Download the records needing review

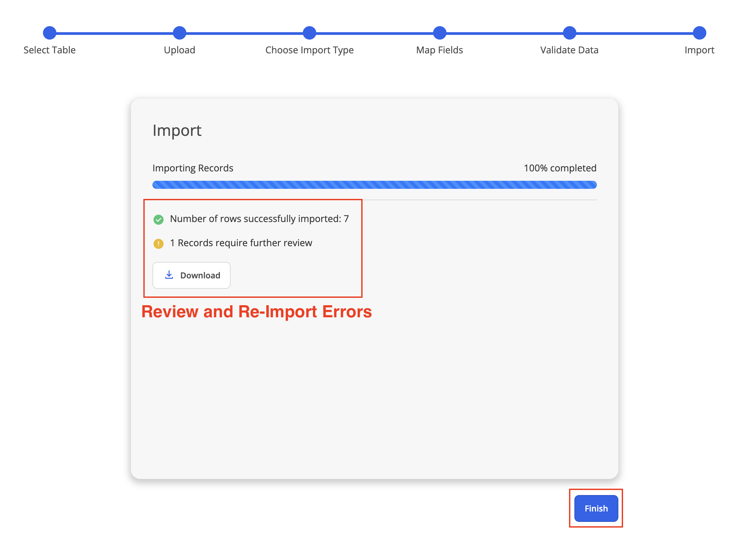(191, 275)
